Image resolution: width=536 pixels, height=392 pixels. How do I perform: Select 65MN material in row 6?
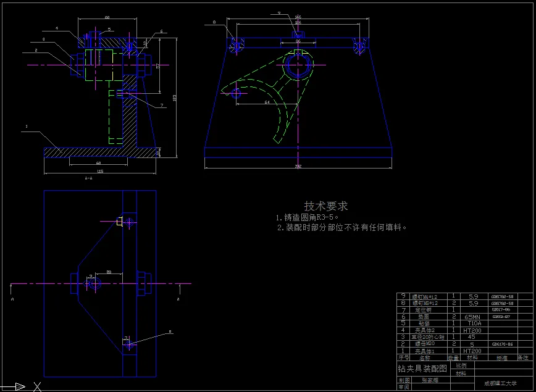click(472, 317)
